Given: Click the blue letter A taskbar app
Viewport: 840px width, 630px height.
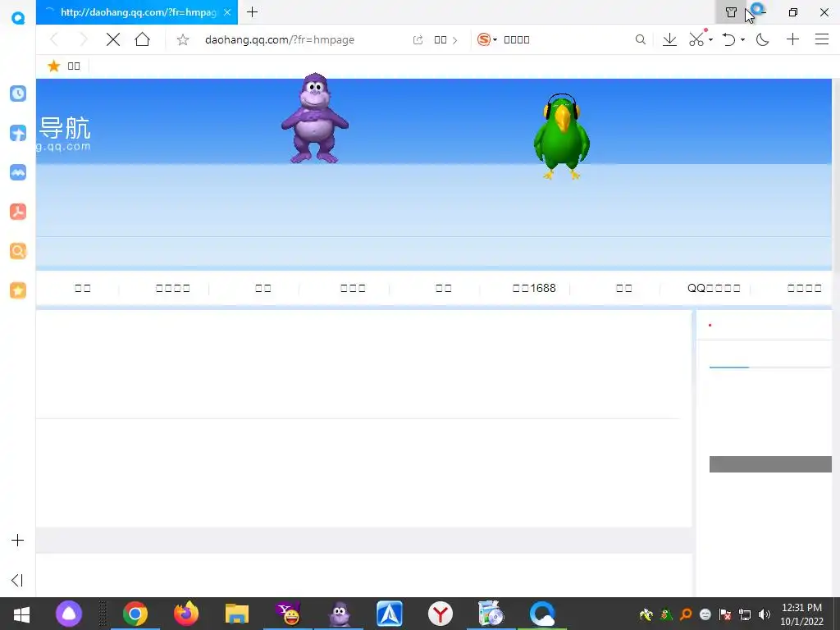Looking at the screenshot, I should pos(390,614).
